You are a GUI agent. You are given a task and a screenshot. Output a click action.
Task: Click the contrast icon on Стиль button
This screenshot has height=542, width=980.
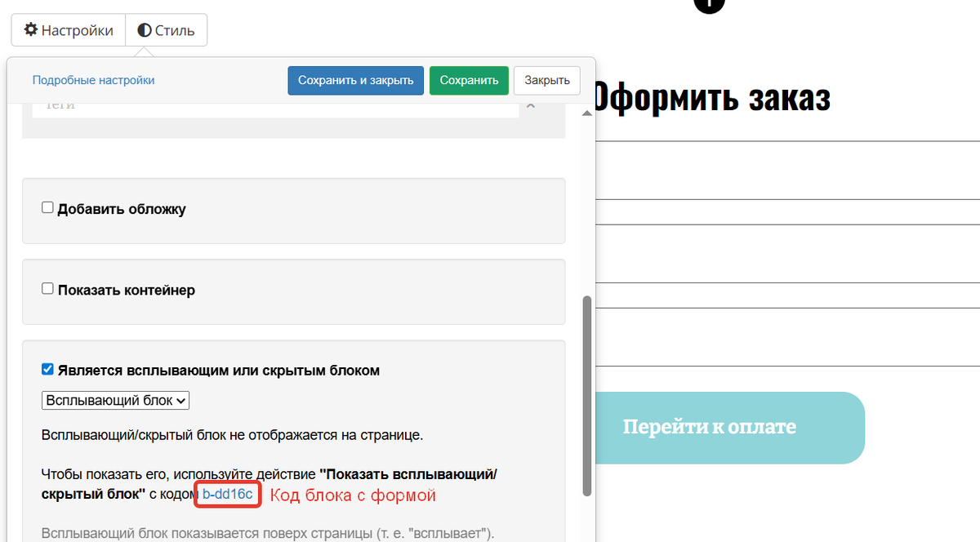tap(143, 29)
